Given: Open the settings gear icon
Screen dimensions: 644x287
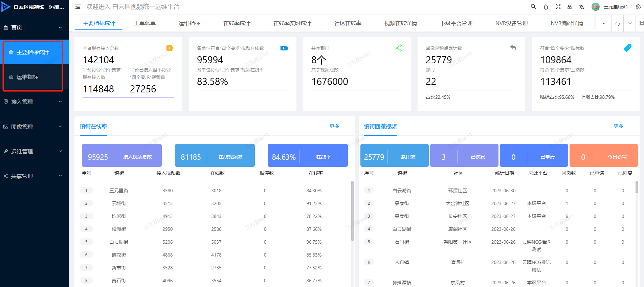Looking at the screenshot, I should pyautogui.click(x=638, y=7).
